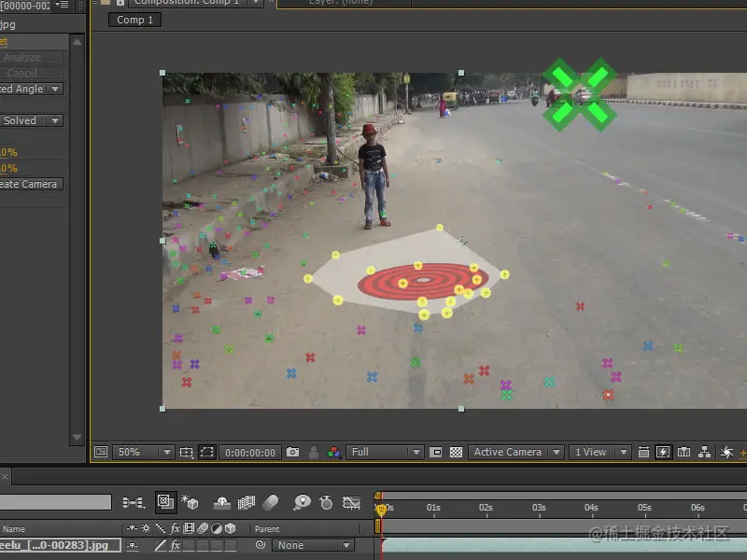Image resolution: width=747 pixels, height=560 pixels.
Task: Toggle viewer lock icon
Action: click(120, 3)
